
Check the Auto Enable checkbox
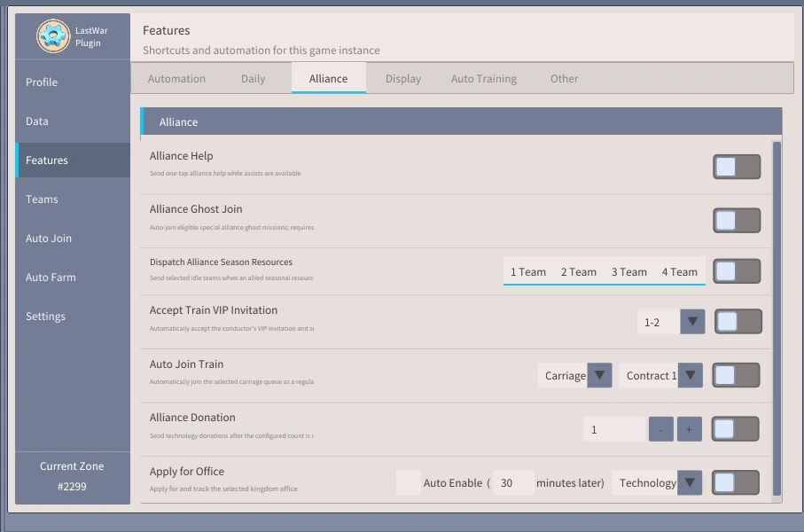408,482
